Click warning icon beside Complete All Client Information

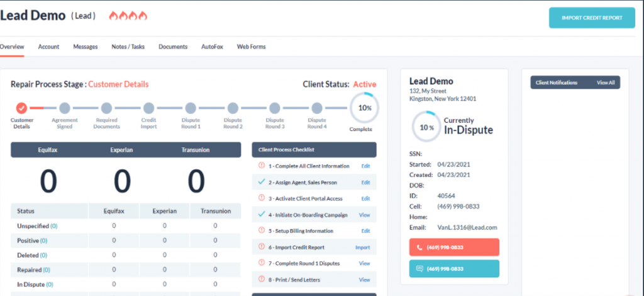click(x=262, y=166)
